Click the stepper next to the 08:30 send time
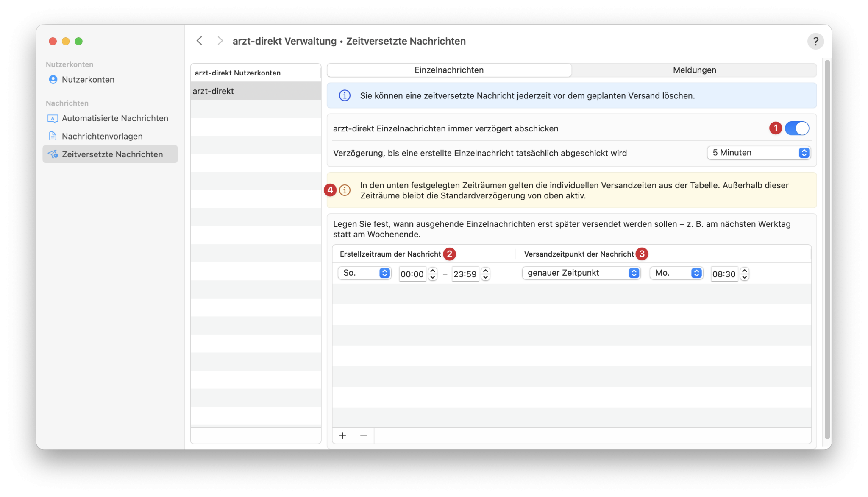 coord(745,274)
